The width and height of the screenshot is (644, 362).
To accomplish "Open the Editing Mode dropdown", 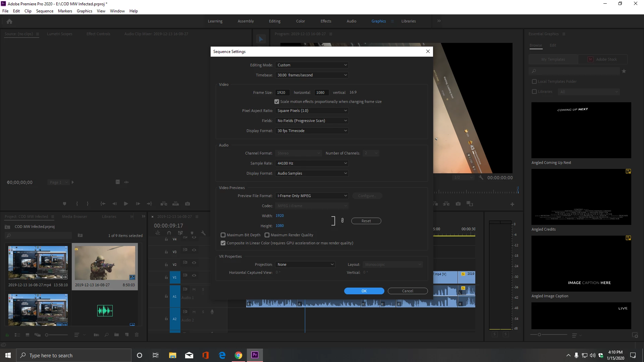I will [312, 65].
